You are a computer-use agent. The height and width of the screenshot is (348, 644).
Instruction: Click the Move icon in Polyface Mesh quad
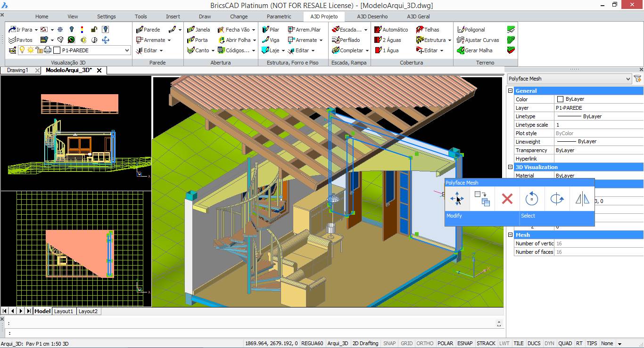tap(457, 199)
